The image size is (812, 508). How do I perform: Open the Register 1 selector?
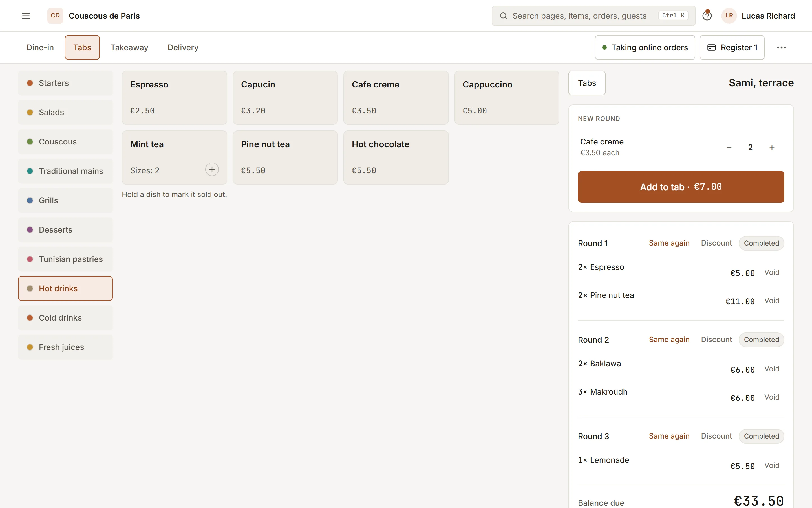pos(732,47)
